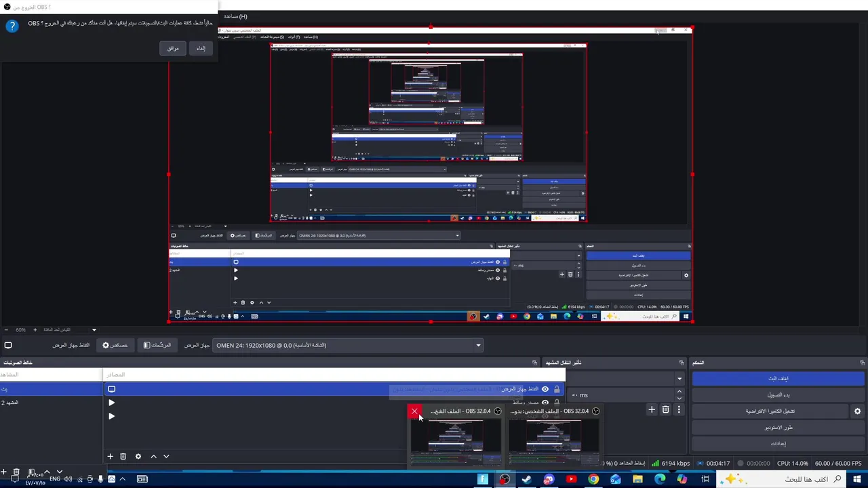Decrease transition duration with down arrow
Image resolution: width=868 pixels, height=488 pixels.
(x=680, y=398)
